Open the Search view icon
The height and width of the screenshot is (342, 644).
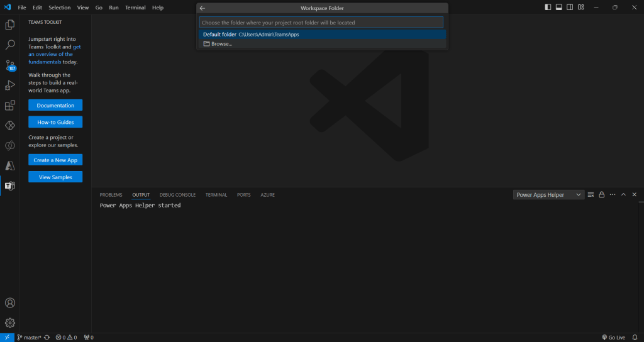click(10, 45)
